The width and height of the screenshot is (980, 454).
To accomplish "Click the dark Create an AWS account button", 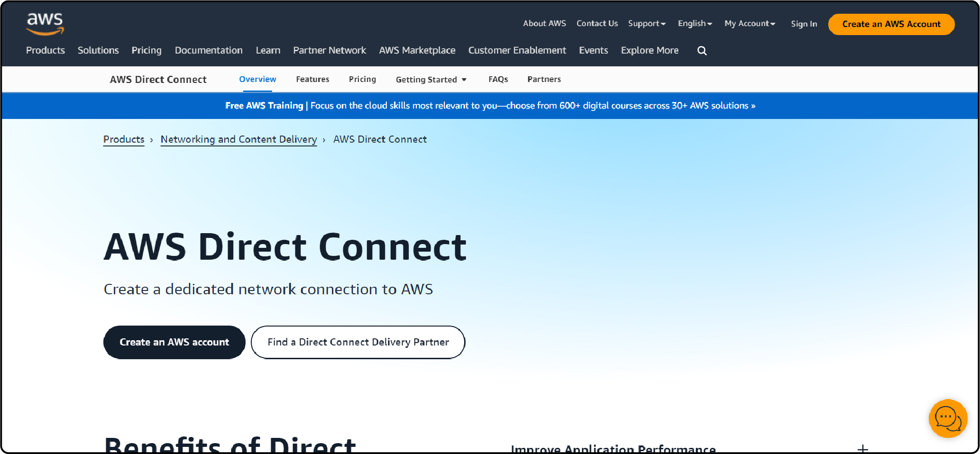I will point(174,342).
